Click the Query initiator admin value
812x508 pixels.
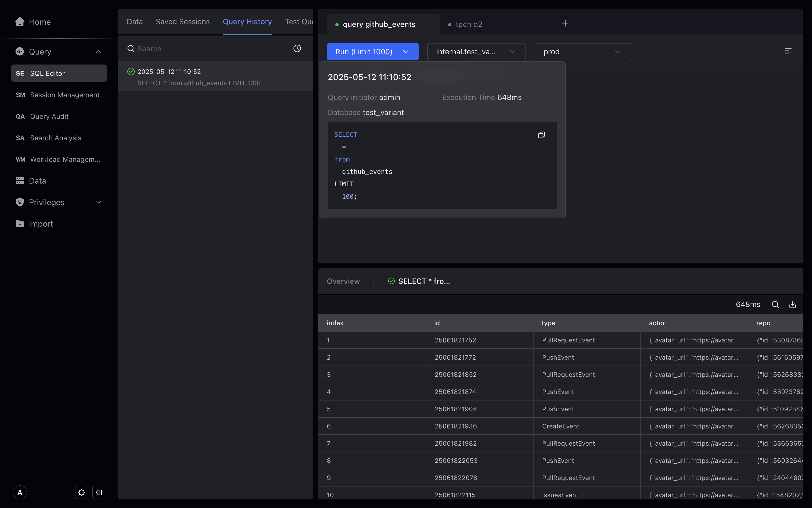point(390,97)
